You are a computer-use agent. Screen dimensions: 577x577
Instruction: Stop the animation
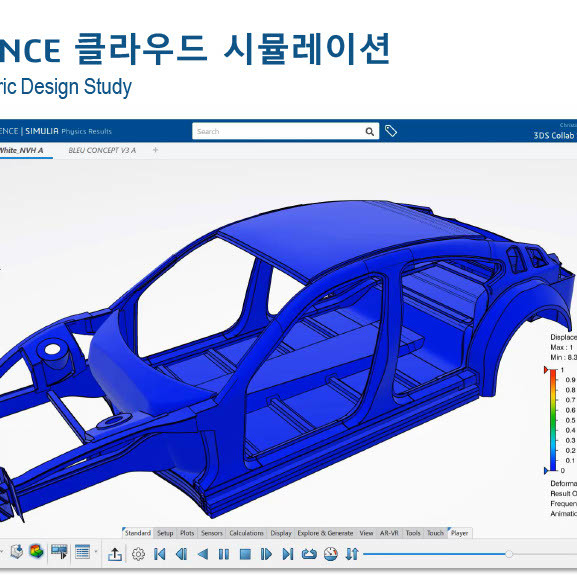[x=245, y=554]
